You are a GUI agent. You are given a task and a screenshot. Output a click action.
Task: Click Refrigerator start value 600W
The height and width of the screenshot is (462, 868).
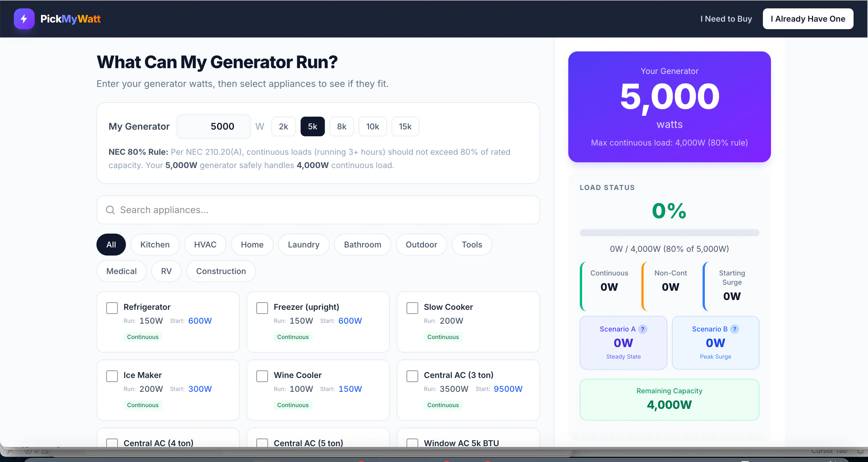[200, 321]
